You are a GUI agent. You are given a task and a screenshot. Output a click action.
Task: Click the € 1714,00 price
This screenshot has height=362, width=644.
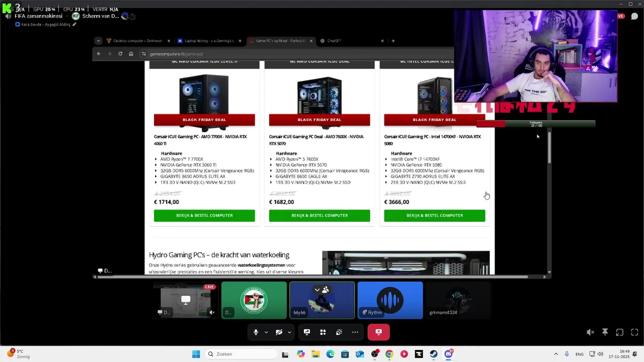click(167, 202)
